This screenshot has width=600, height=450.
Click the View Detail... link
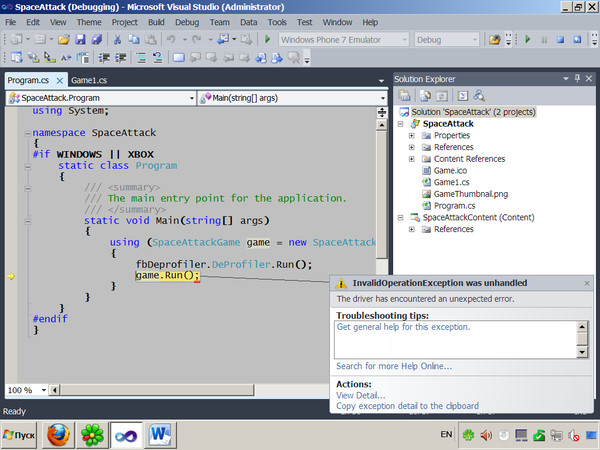(359, 395)
